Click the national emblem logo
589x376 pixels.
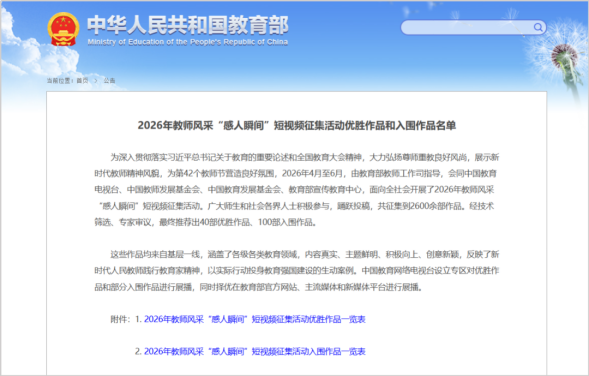(x=63, y=29)
